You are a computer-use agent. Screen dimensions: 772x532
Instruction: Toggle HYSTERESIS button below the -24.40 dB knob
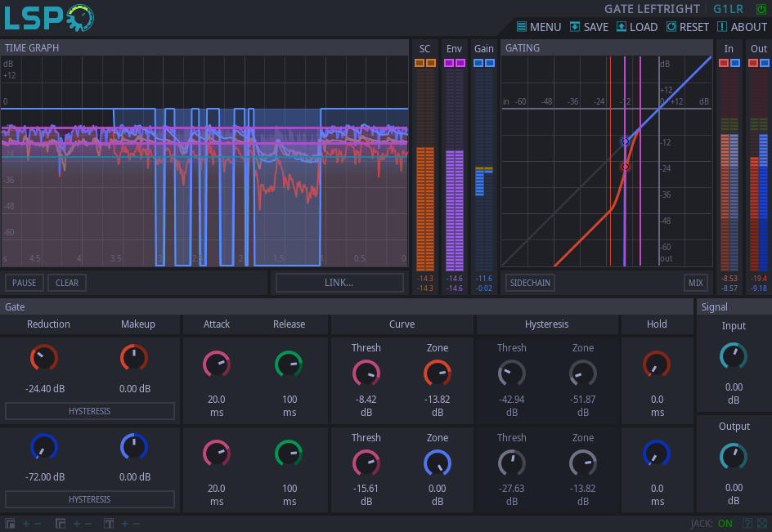pyautogui.click(x=90, y=411)
